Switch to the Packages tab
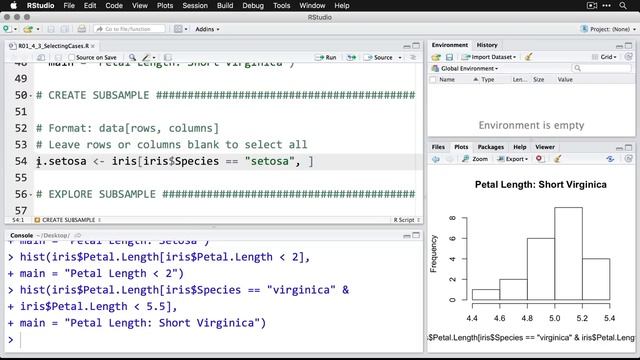 (x=491, y=147)
